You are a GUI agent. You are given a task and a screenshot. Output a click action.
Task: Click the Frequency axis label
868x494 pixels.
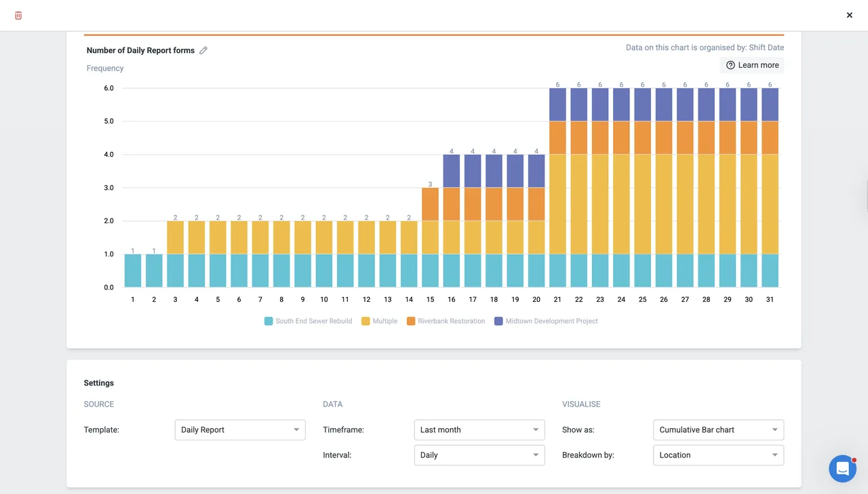click(x=105, y=68)
